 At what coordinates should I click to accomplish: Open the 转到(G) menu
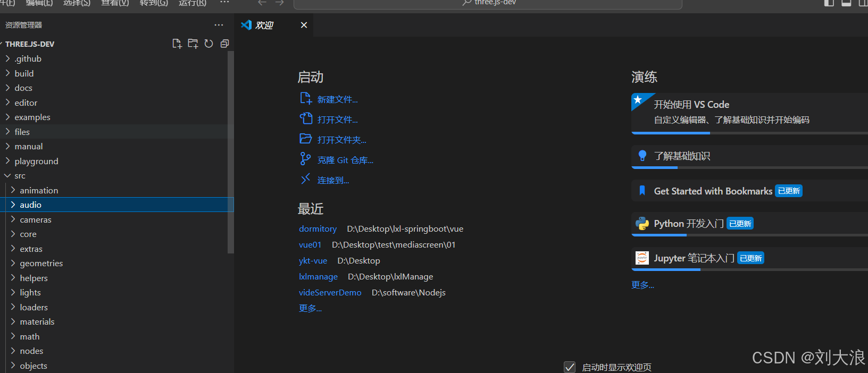[x=154, y=3]
